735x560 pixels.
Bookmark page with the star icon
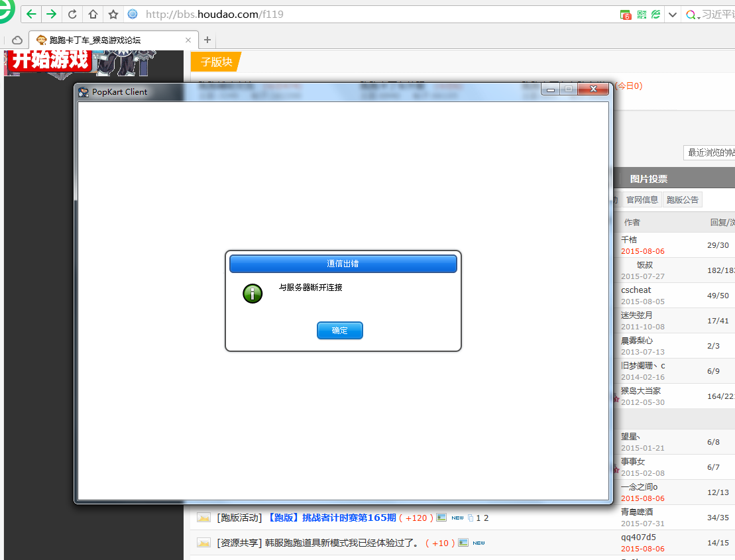click(x=113, y=14)
